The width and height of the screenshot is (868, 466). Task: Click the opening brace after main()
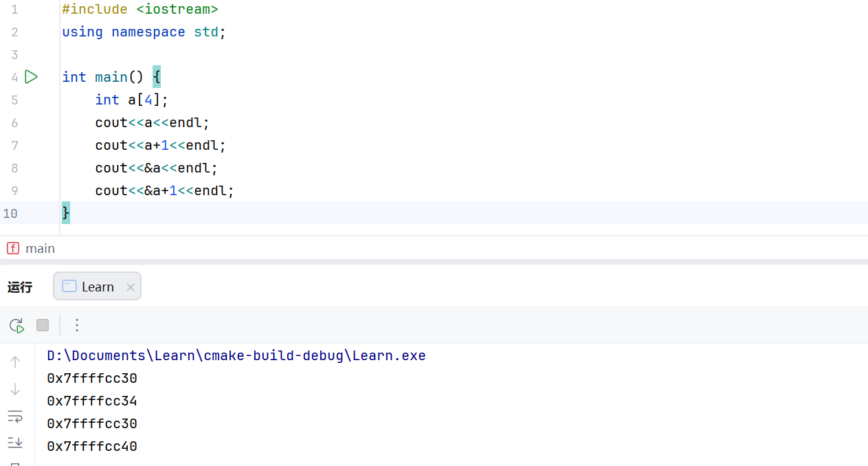pos(157,77)
